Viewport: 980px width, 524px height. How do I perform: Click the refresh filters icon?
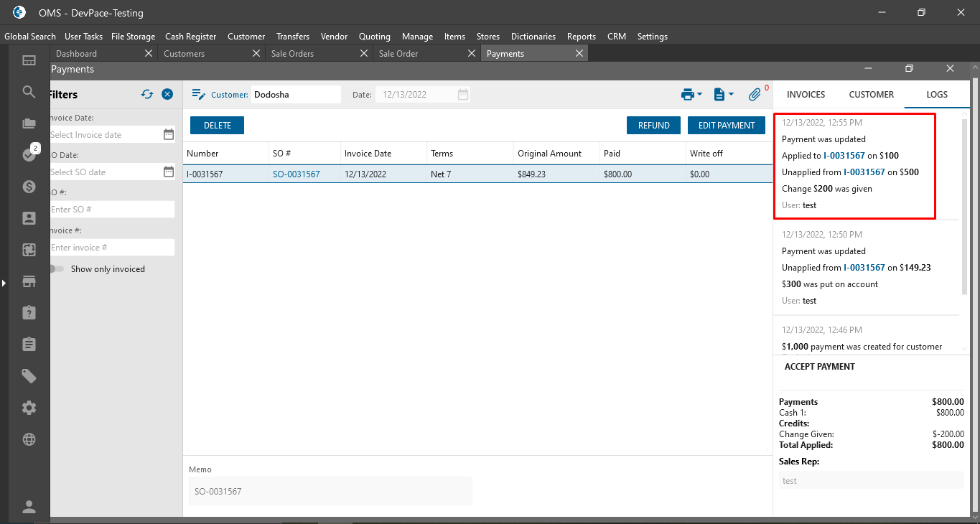147,94
